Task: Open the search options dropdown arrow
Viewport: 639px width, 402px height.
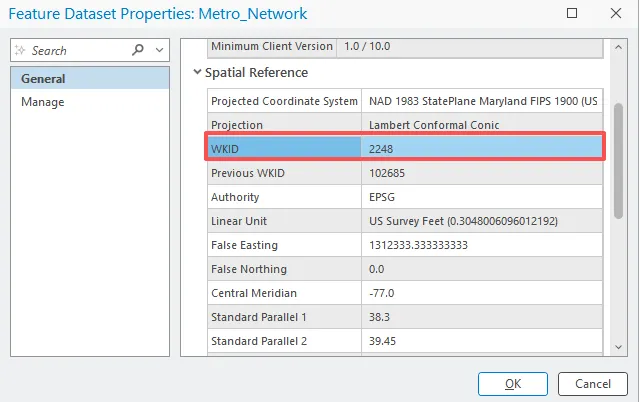Action: point(158,50)
